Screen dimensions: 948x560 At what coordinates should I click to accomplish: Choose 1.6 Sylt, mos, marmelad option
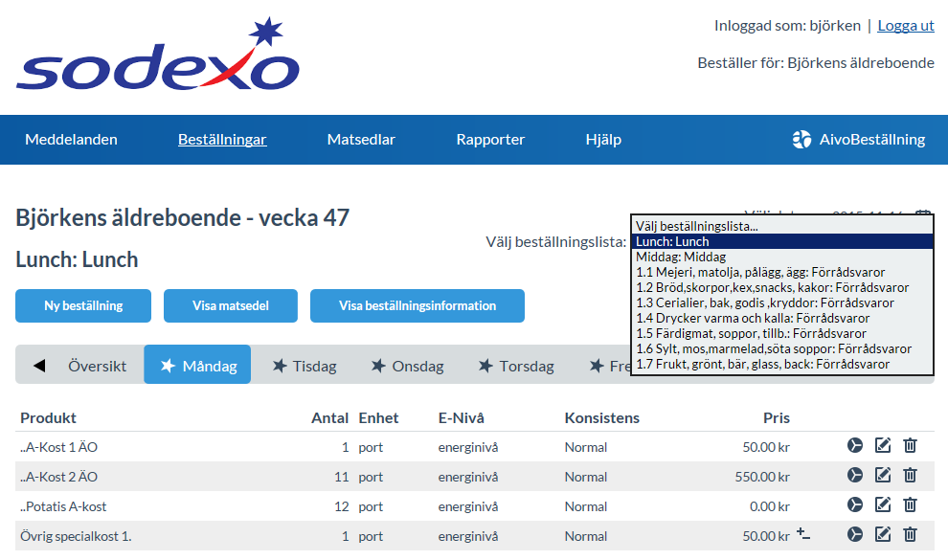[781, 348]
